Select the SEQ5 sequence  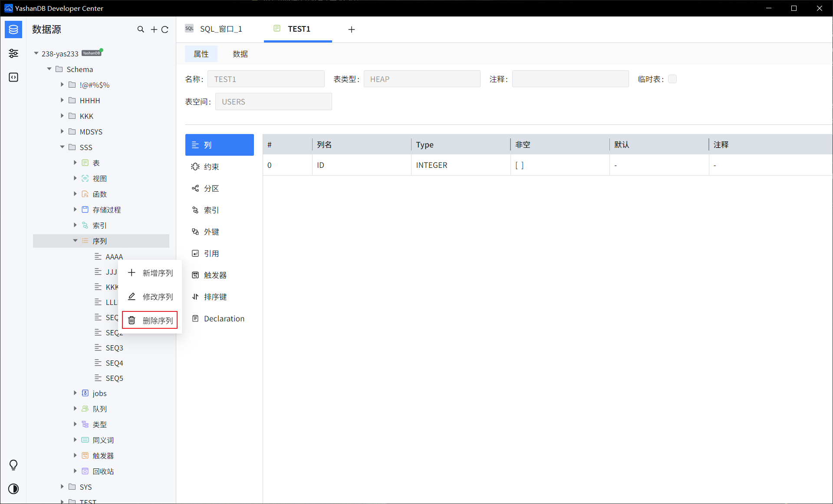[114, 378]
